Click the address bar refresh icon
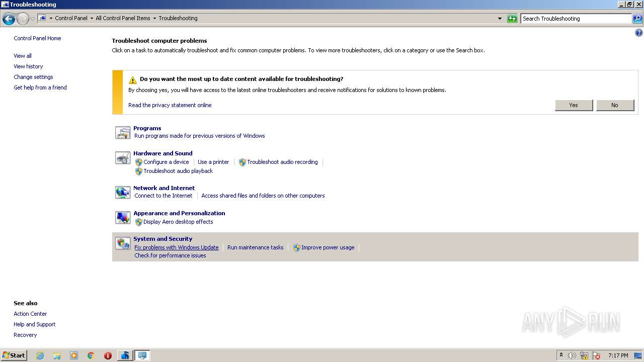Viewport: 644px width, 362px height. [512, 19]
